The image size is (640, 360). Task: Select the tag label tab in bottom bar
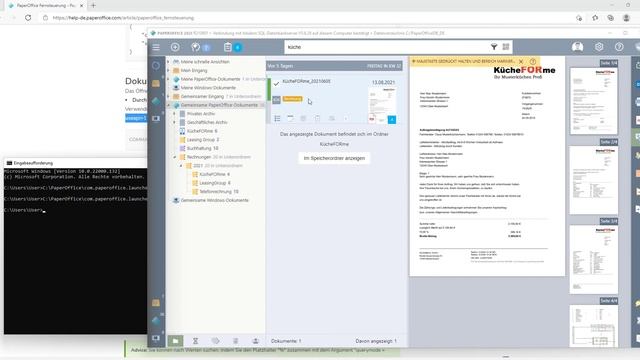click(216, 341)
